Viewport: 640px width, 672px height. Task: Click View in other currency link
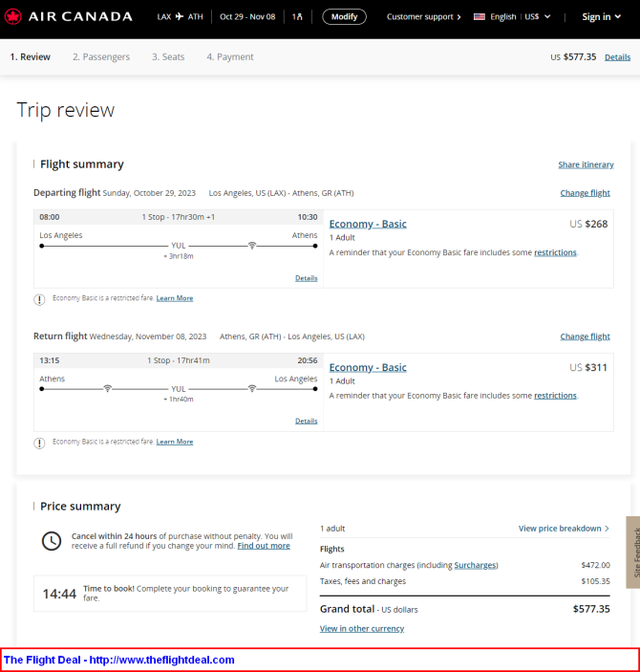(x=362, y=629)
